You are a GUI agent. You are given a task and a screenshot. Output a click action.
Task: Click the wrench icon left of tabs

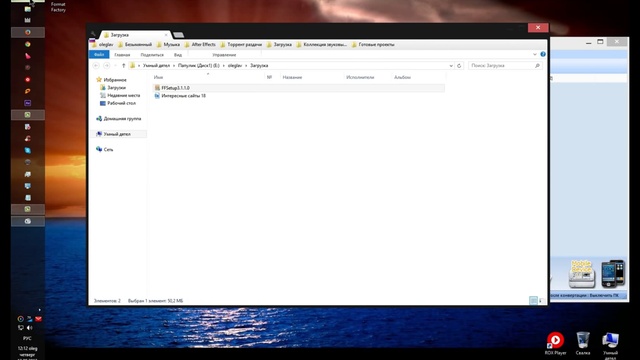point(93,34)
